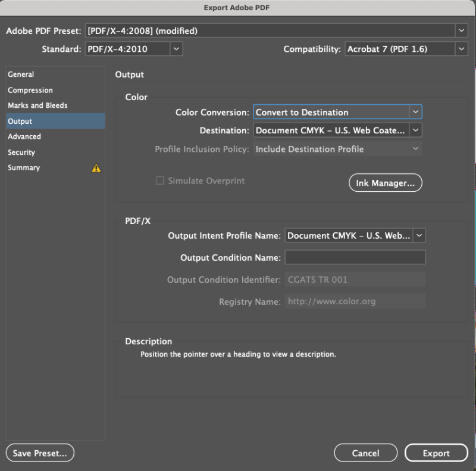Open the Compatibility Acrobat 7 dropdown
476x471 pixels.
pos(406,49)
